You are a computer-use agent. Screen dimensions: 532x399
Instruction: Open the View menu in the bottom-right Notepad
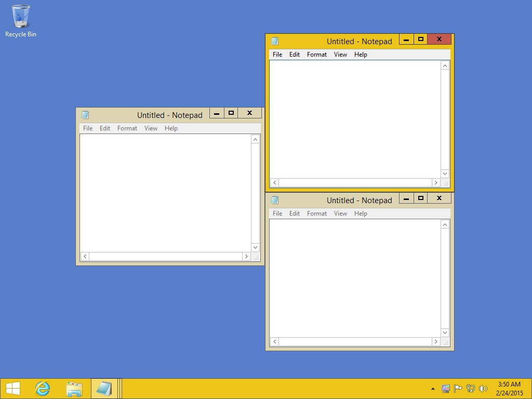pyautogui.click(x=340, y=214)
